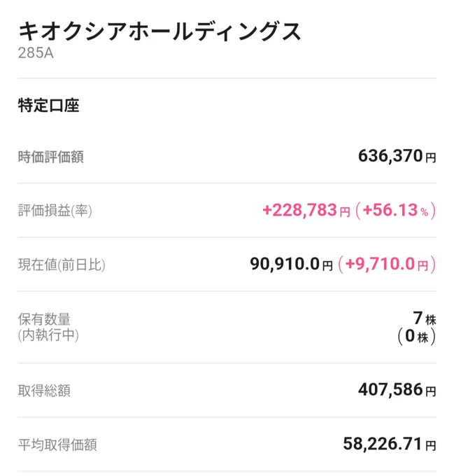Tap the 90,910.0円 current price

(292, 264)
